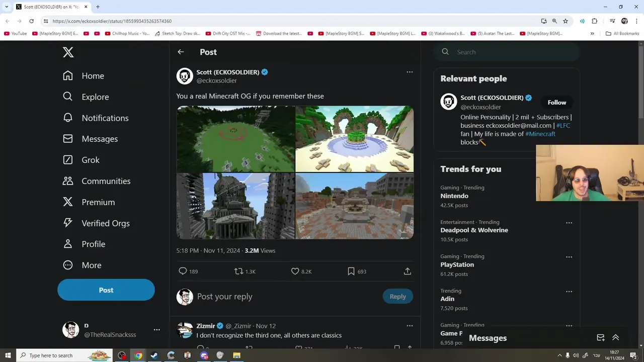Open the #LFC hashtag link
644x362 pixels.
coord(563,126)
